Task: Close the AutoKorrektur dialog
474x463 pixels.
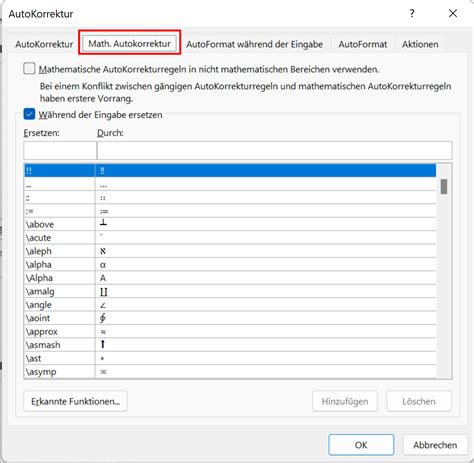Action: click(453, 13)
